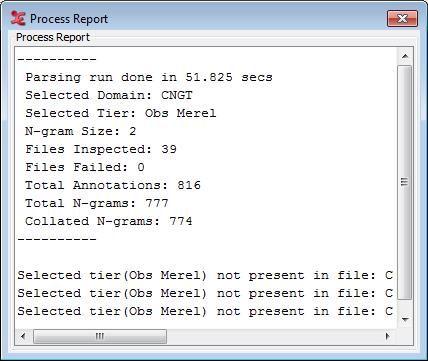This screenshot has width=428, height=361.
Task: Click the vertical scrollbar track below the thumb
Action: click(405, 306)
